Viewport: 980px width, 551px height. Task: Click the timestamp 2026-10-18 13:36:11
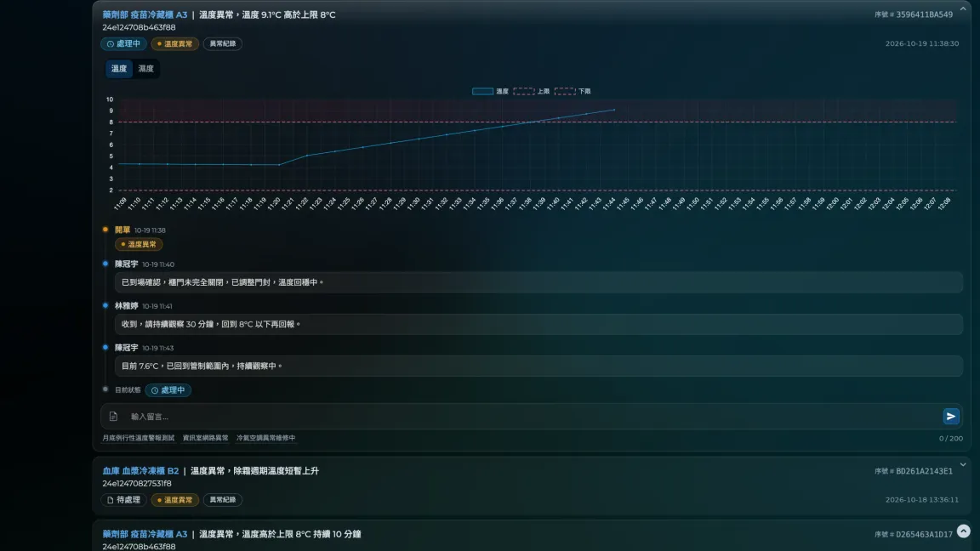tap(922, 500)
